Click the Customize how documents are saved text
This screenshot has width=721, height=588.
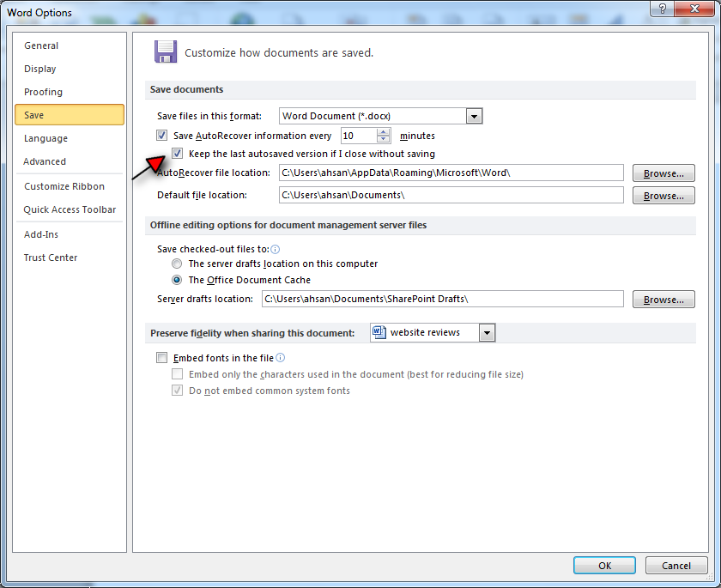click(279, 53)
